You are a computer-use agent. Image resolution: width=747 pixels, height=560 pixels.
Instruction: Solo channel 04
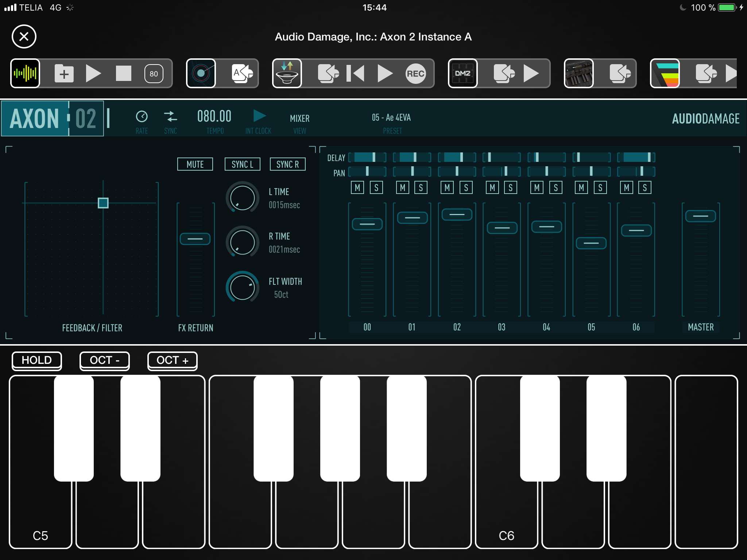(x=556, y=188)
